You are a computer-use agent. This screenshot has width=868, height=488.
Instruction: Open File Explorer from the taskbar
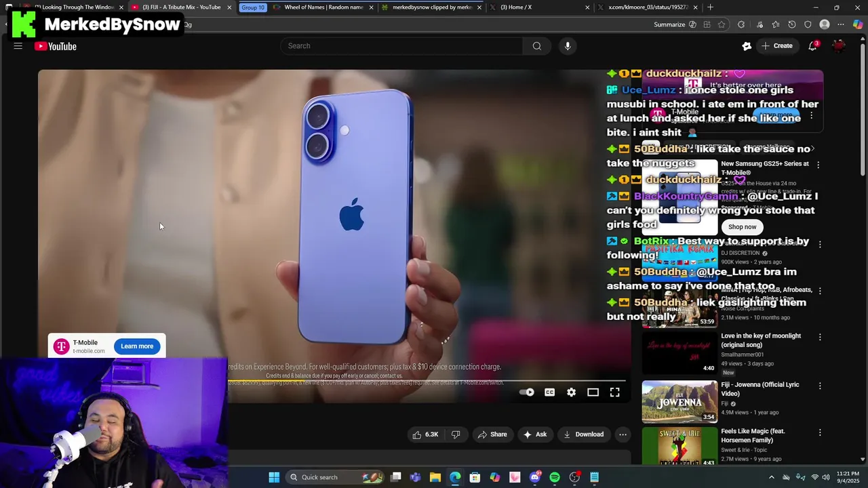435,477
